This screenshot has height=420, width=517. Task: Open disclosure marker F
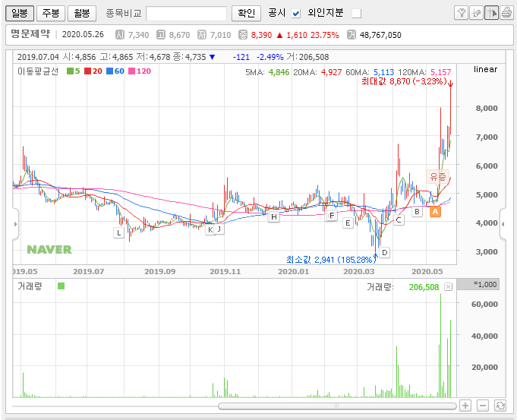pyautogui.click(x=332, y=216)
